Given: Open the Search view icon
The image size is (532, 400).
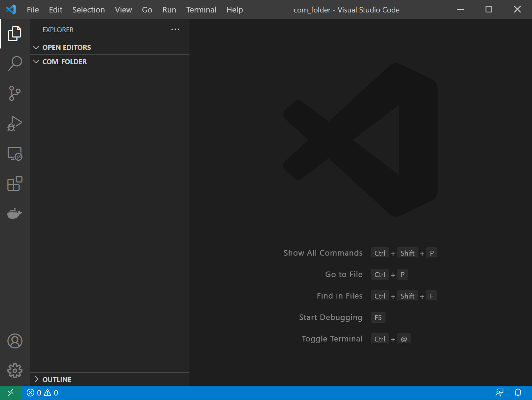Looking at the screenshot, I should (x=15, y=64).
